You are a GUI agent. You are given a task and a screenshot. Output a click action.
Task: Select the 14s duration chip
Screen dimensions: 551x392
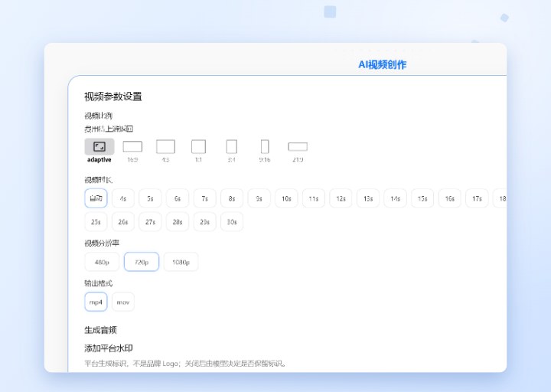coord(396,198)
